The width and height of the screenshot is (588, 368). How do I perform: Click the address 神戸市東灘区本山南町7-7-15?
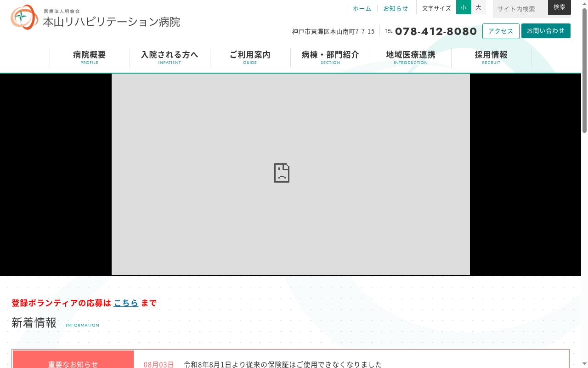(333, 31)
